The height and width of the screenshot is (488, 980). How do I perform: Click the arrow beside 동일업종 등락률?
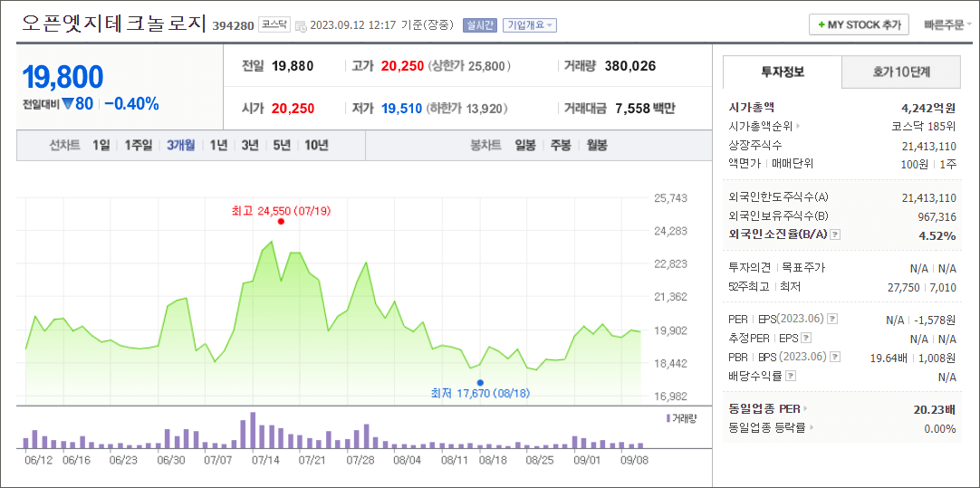[x=812, y=428]
